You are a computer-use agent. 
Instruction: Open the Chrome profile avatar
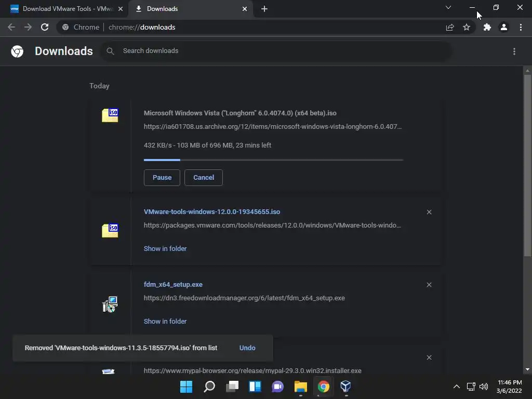click(504, 27)
